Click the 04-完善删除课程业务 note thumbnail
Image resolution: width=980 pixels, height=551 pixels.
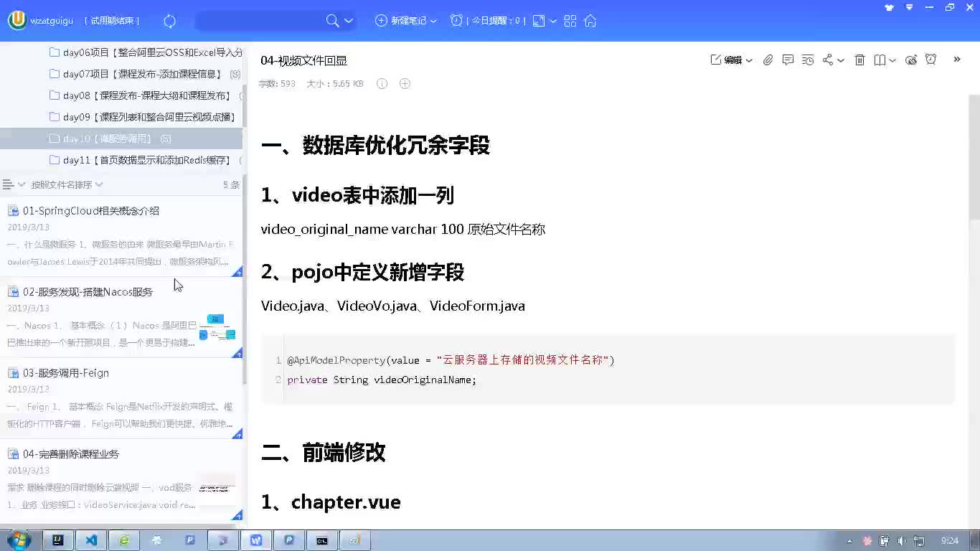click(x=217, y=488)
